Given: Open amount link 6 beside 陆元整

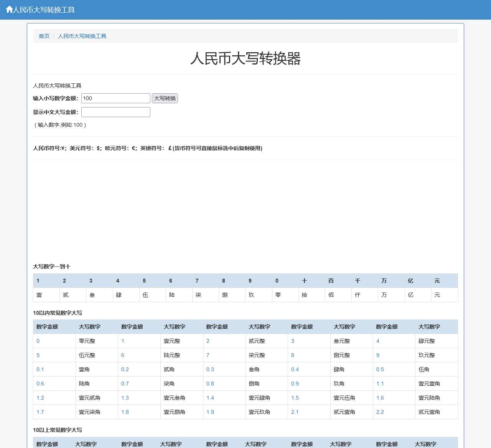Looking at the screenshot, I should point(123,355).
